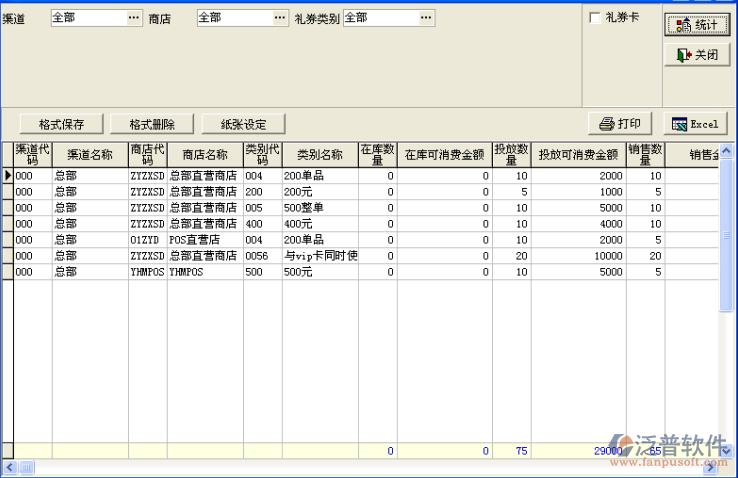Click the 格式保存 button
Viewport: 738px width, 478px height.
tap(61, 124)
